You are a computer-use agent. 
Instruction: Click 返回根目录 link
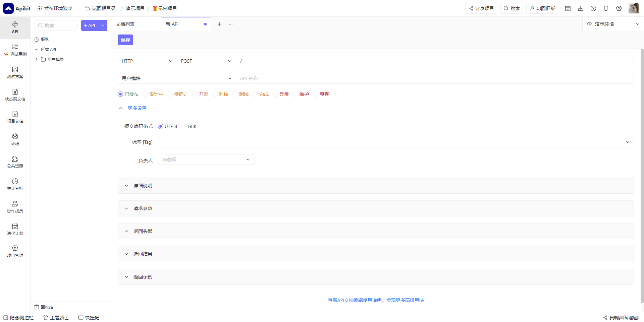(x=100, y=8)
